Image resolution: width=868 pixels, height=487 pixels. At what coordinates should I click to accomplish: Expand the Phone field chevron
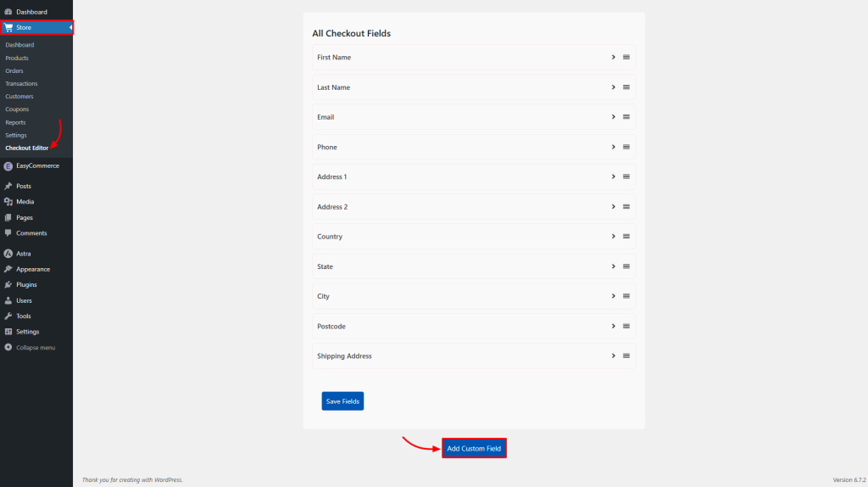[x=614, y=147]
